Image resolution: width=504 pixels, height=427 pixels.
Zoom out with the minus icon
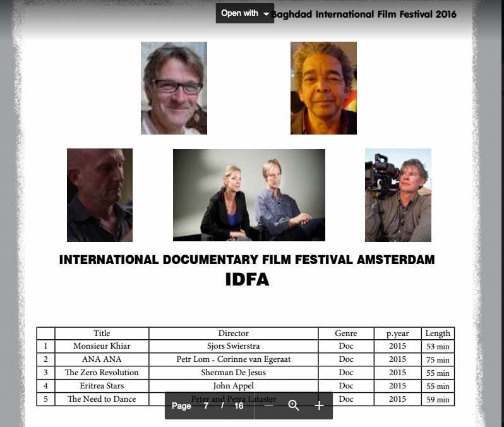coord(268,406)
